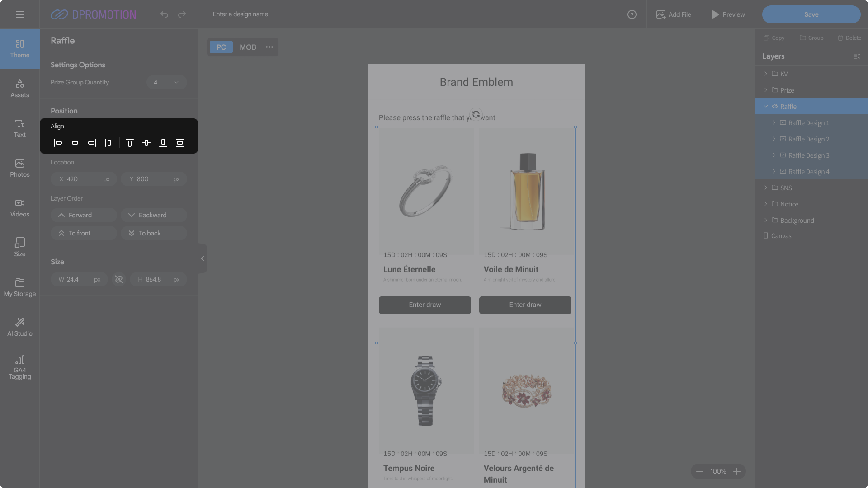Collapse the left settings panel
Image resolution: width=868 pixels, height=488 pixels.
click(x=203, y=258)
